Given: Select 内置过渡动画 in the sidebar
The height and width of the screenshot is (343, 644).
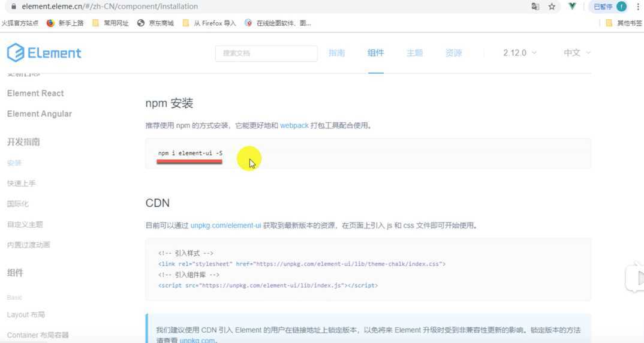Looking at the screenshot, I should 28,245.
